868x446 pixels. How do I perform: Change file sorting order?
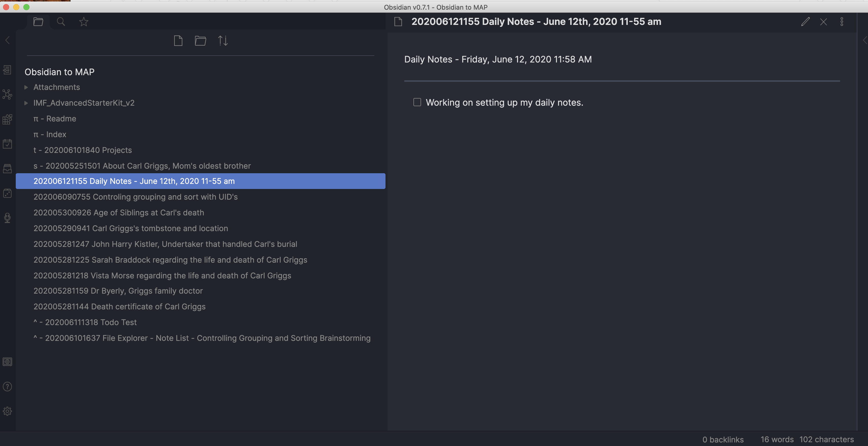coord(223,40)
